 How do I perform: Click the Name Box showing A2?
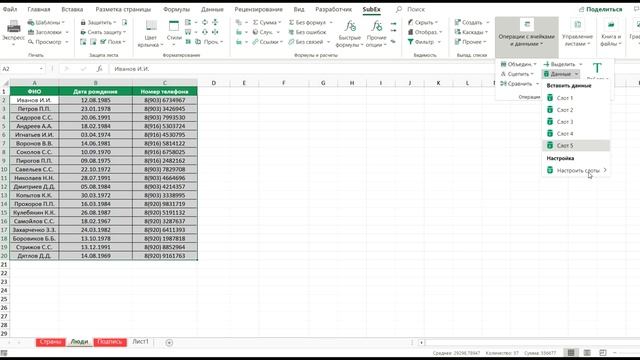point(22,69)
